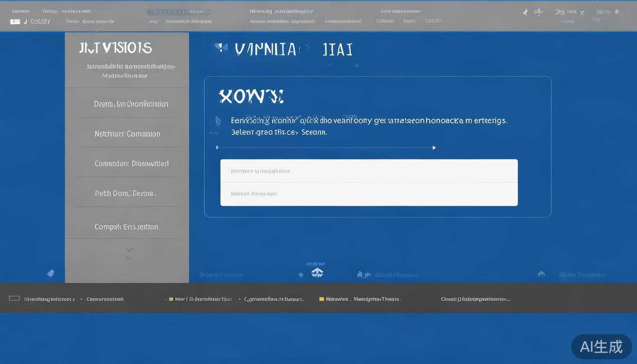Open the 'Deents An Cronofiaiaiion' sidebar item

pyautogui.click(x=131, y=104)
